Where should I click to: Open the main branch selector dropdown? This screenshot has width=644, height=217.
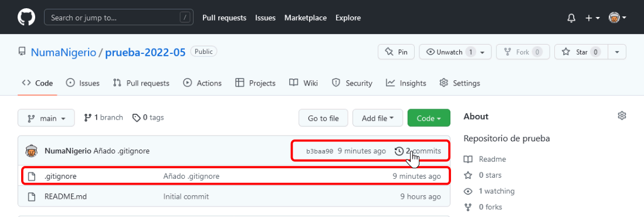pos(46,118)
